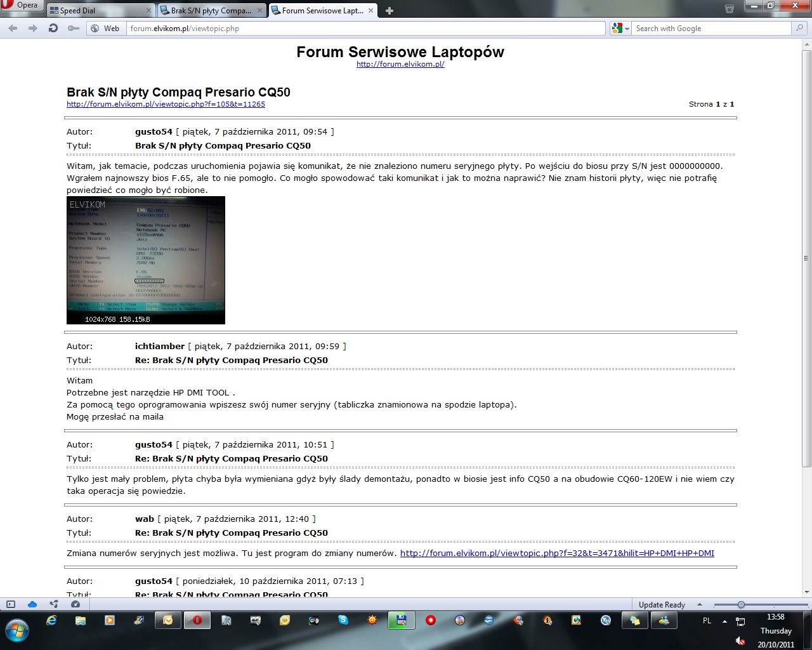Click the Forum Serwisowe Laptopów heading
Image resolution: width=812 pixels, height=650 pixels.
click(x=400, y=52)
